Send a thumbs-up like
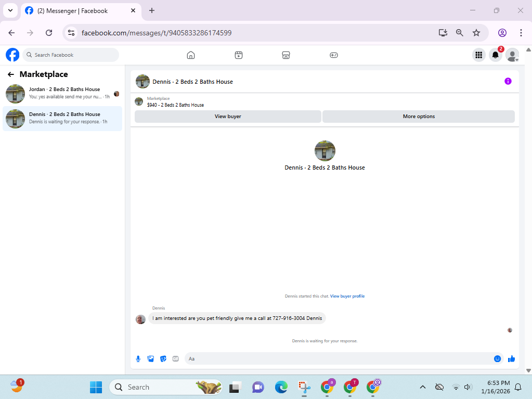 point(511,358)
